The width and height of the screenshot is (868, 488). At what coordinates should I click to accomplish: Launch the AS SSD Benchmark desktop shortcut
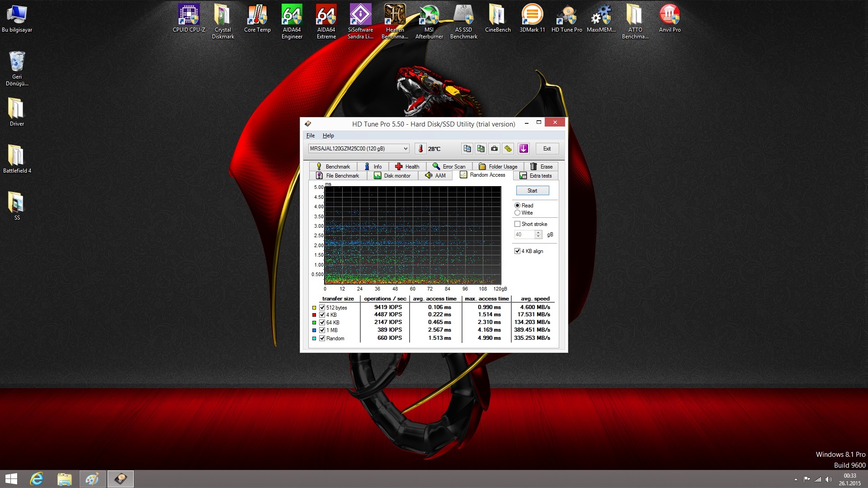[463, 22]
